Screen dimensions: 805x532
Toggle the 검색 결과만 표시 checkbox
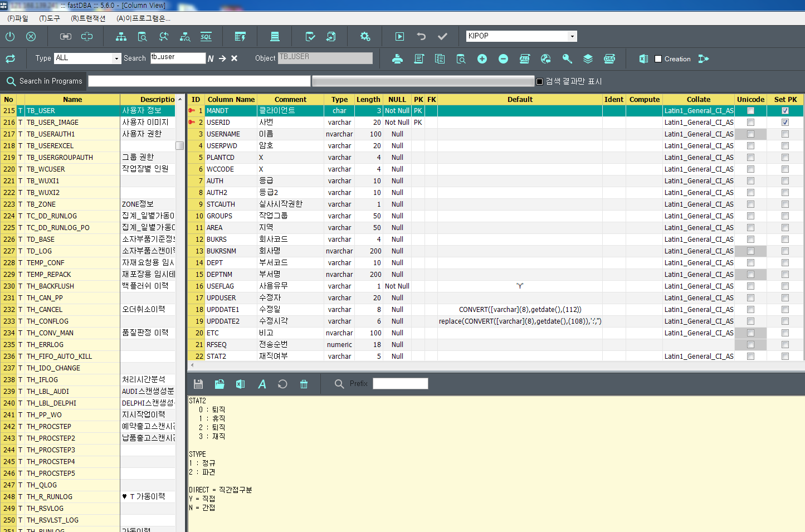point(539,81)
